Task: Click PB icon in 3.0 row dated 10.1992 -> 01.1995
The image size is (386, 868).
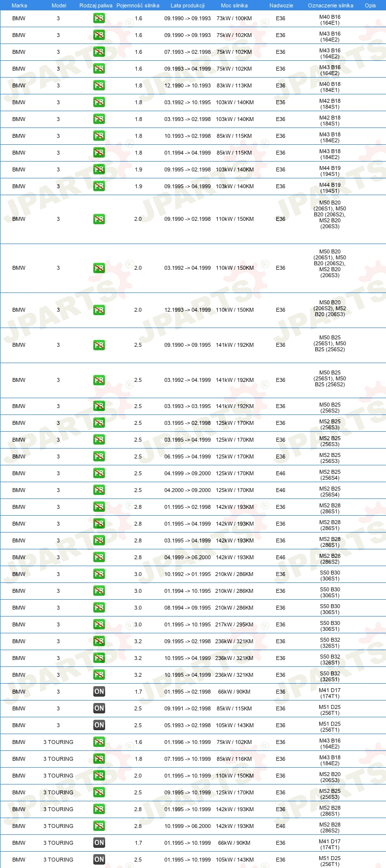Action: [x=99, y=574]
